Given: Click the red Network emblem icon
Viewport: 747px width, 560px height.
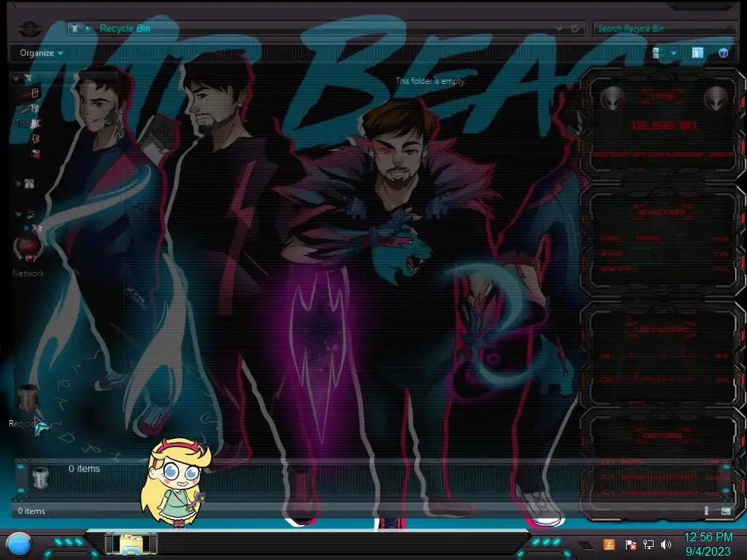Looking at the screenshot, I should 28,249.
